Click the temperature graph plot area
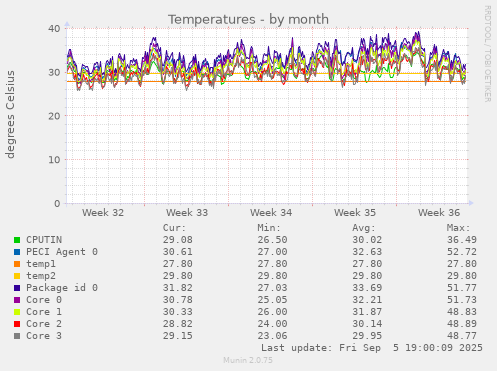497x371 pixels. (267, 116)
